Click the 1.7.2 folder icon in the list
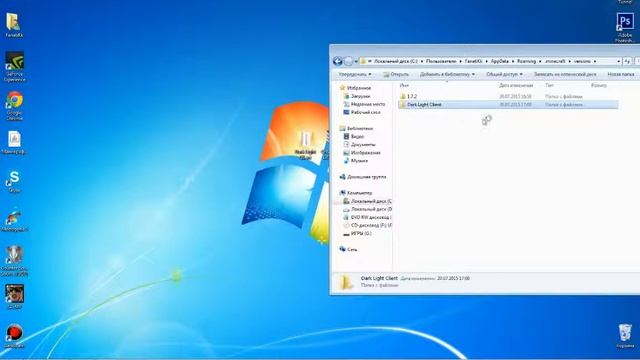The width and height of the screenshot is (640, 360). [x=403, y=96]
